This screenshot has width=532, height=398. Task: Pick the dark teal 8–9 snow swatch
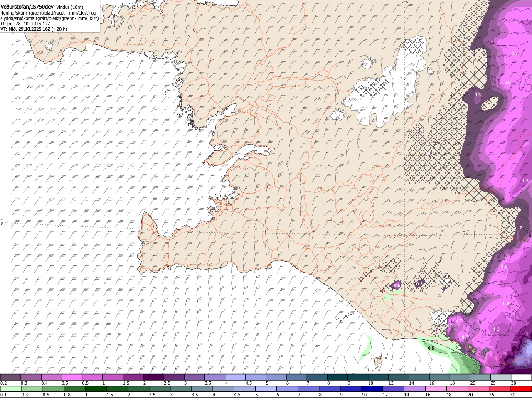(x=337, y=377)
